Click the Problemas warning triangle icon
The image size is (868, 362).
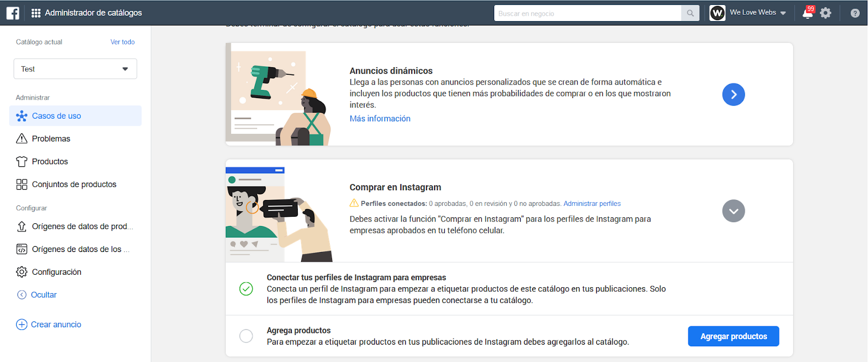pos(22,139)
